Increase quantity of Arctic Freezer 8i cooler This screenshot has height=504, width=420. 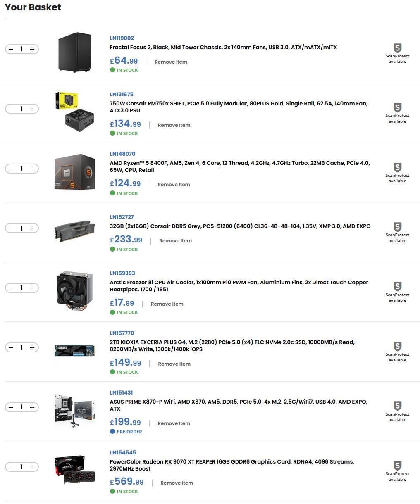click(32, 288)
